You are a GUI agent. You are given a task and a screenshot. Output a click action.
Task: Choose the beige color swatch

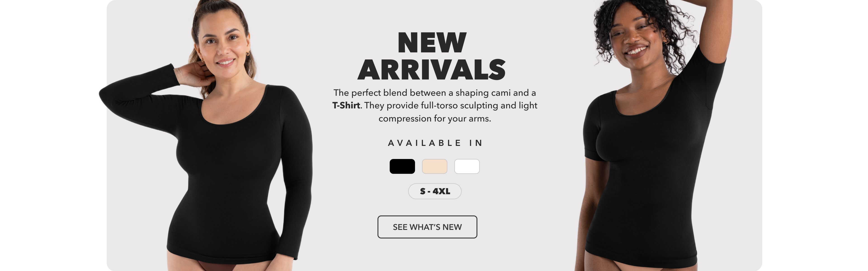(x=434, y=166)
